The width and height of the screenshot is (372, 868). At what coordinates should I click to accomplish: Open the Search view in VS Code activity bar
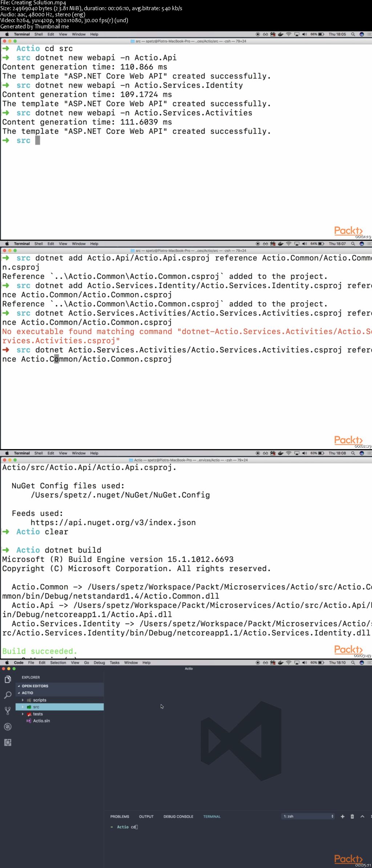click(x=8, y=695)
